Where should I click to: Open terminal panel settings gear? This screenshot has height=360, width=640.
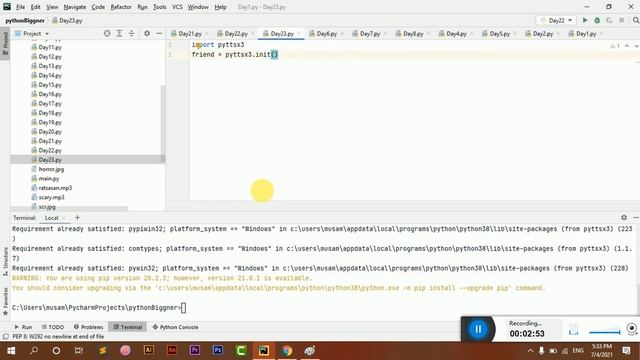pyautogui.click(x=624, y=218)
